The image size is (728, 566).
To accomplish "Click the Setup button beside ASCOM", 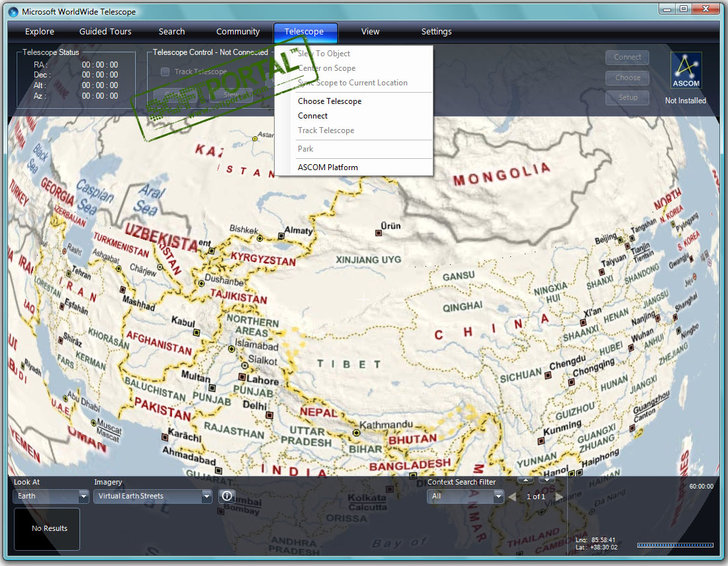I will (x=627, y=97).
